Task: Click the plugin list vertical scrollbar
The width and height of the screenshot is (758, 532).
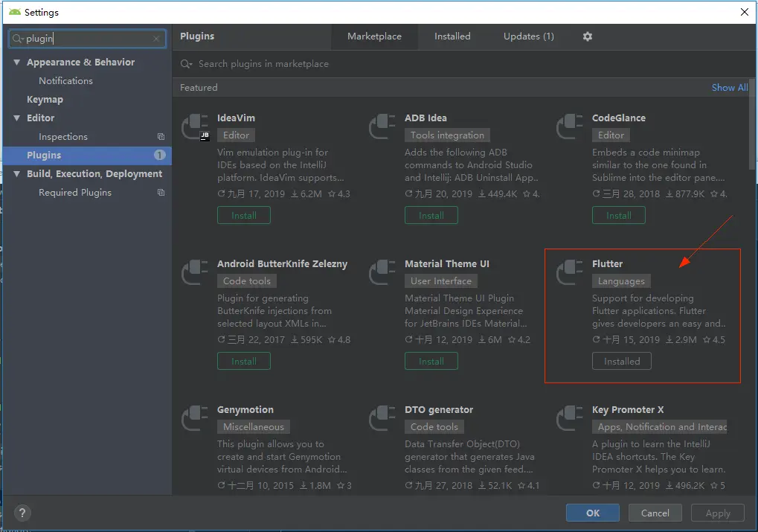Action: point(752,124)
